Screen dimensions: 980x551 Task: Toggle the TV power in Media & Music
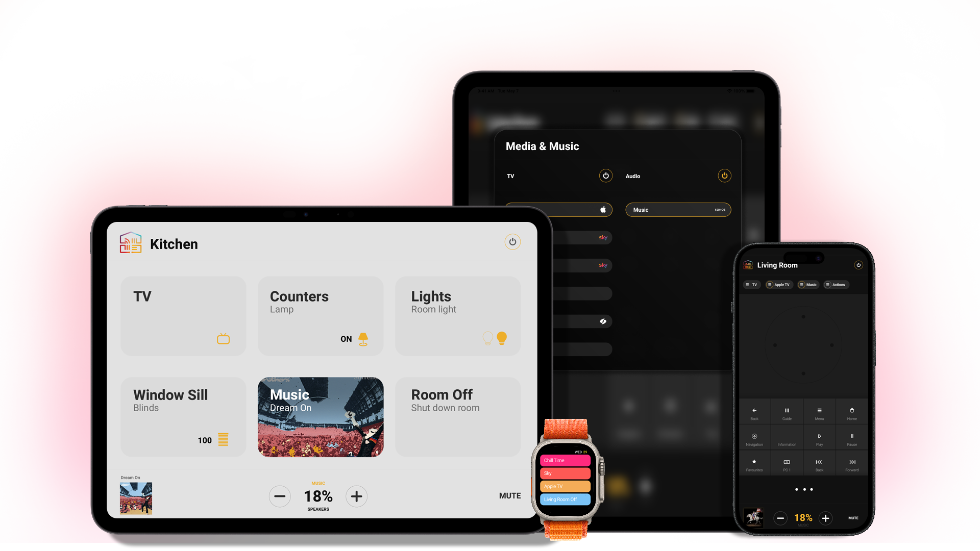[x=605, y=176]
